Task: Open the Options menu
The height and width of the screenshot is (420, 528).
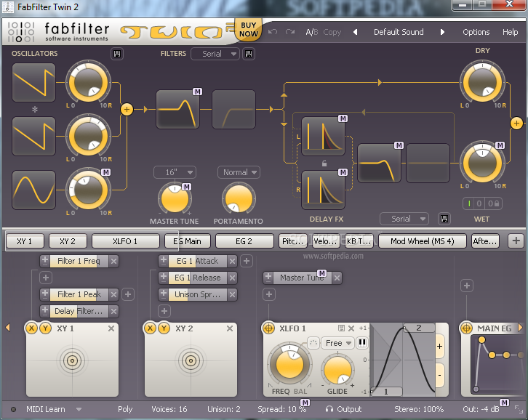Action: click(476, 32)
